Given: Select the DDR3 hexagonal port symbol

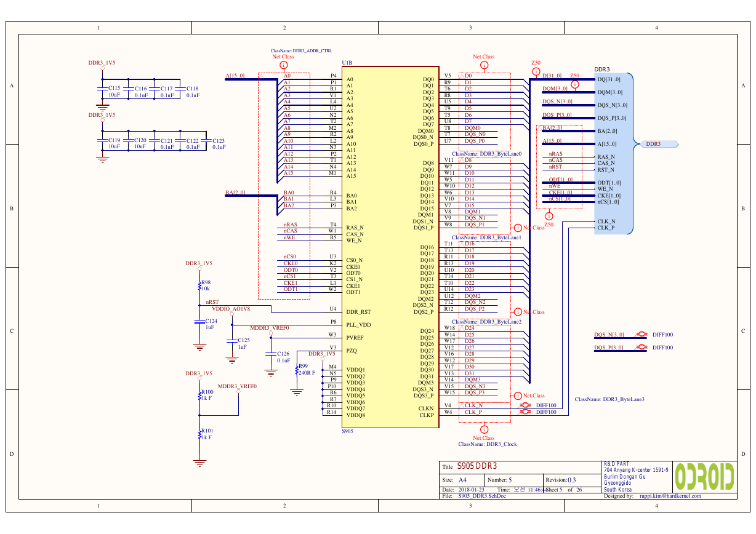Looking at the screenshot, I should click(660, 144).
